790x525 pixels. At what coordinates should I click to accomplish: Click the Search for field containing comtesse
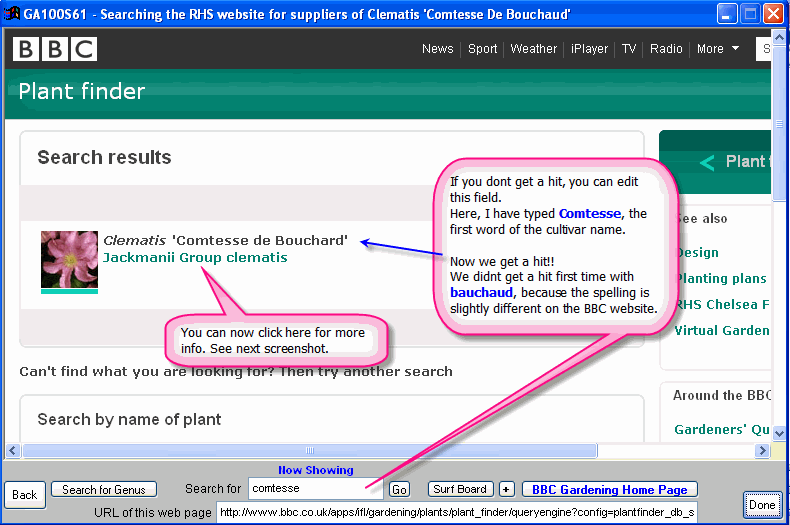[x=315, y=489]
